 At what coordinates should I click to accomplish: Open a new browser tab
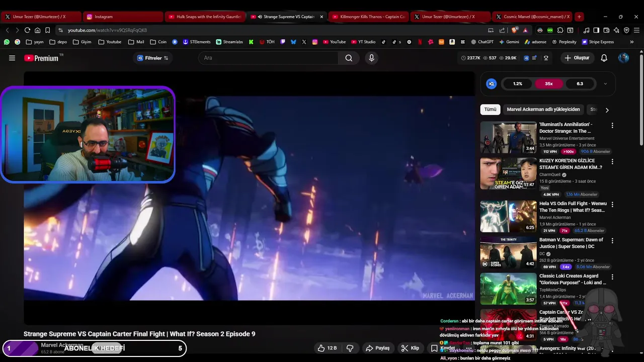(x=579, y=17)
